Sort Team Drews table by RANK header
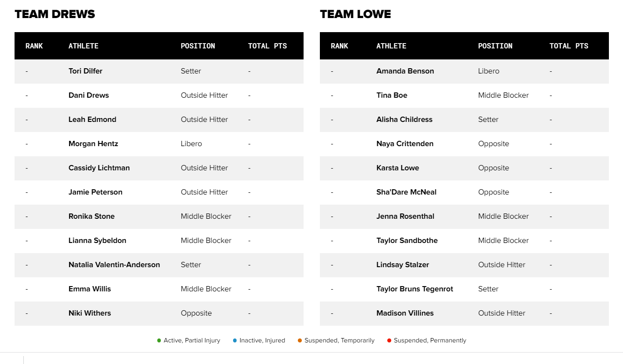 pos(34,46)
